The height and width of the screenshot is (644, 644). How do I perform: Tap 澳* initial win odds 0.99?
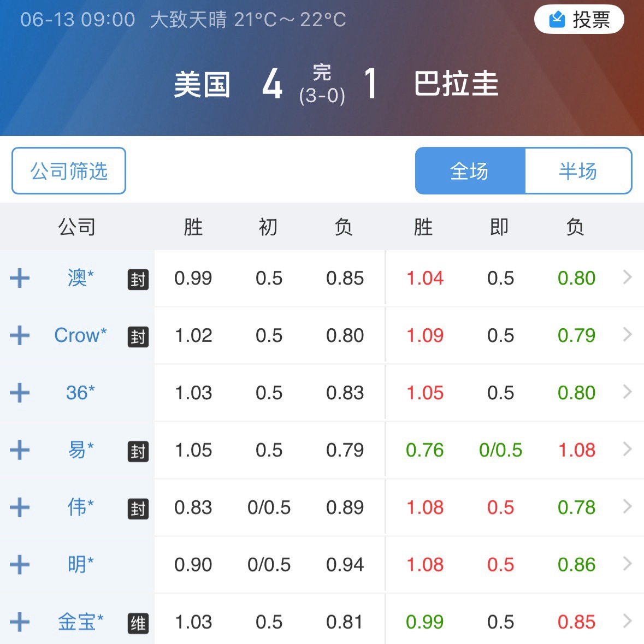(x=193, y=278)
